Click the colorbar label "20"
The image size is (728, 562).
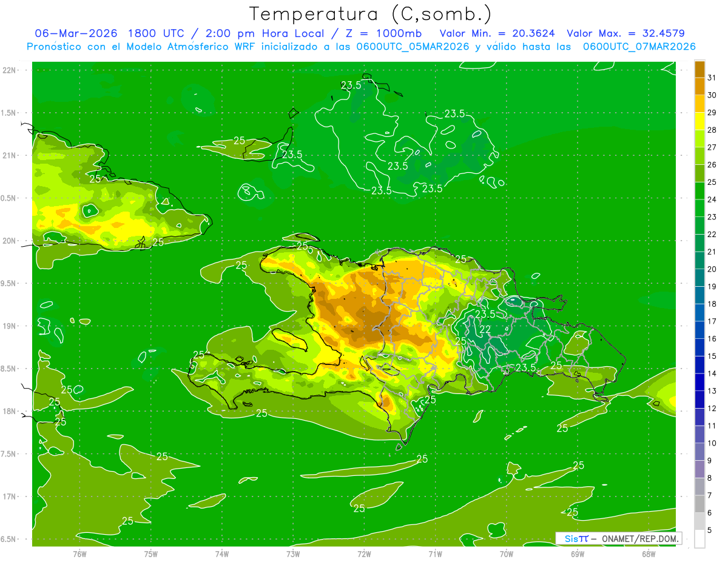click(712, 269)
